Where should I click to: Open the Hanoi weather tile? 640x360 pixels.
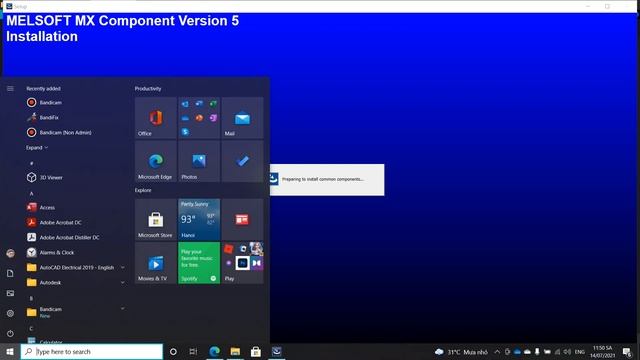(x=199, y=220)
